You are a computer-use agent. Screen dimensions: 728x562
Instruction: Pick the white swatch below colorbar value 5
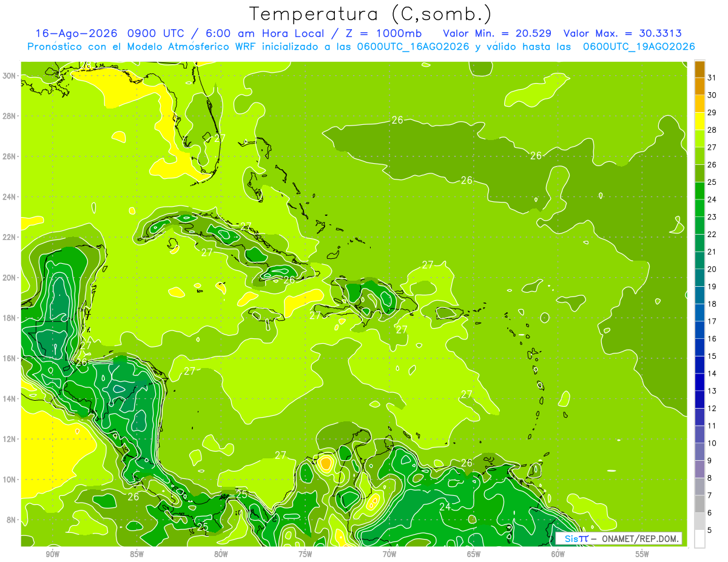coord(699,539)
